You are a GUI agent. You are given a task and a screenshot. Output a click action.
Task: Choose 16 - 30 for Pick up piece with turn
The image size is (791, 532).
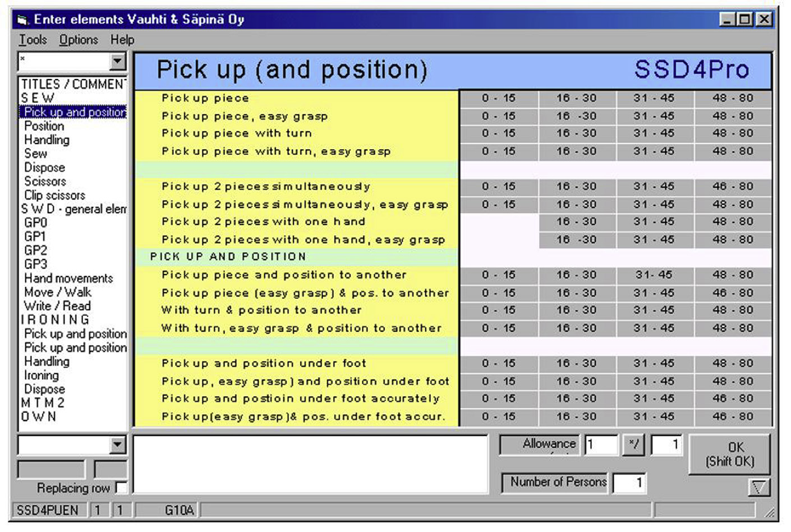point(576,133)
